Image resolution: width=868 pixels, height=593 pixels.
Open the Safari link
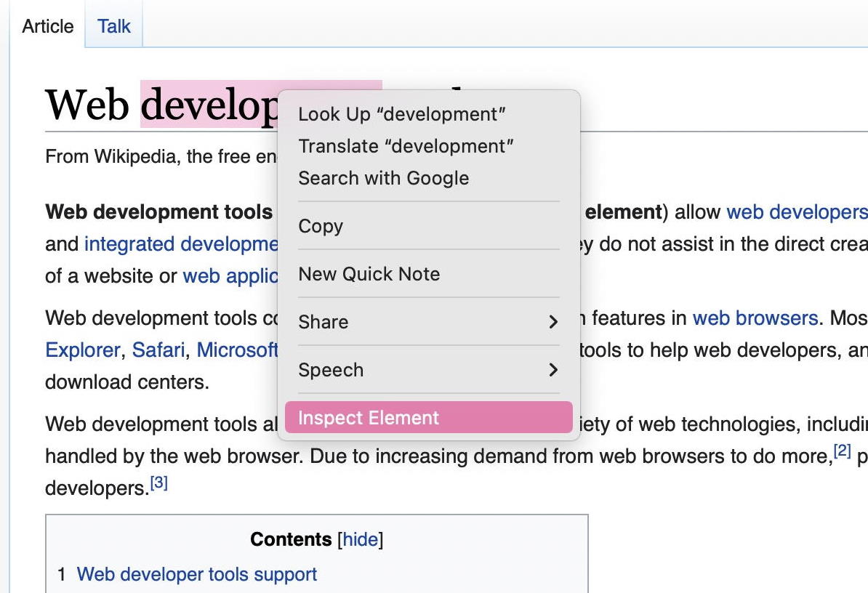pyautogui.click(x=158, y=350)
